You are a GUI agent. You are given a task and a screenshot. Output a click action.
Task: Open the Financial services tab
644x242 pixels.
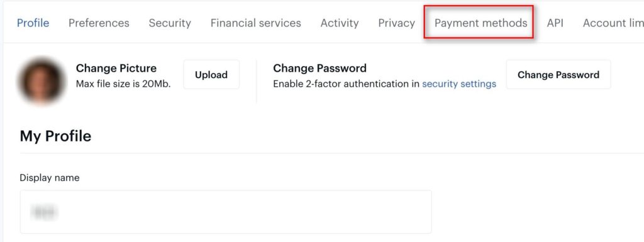click(255, 23)
